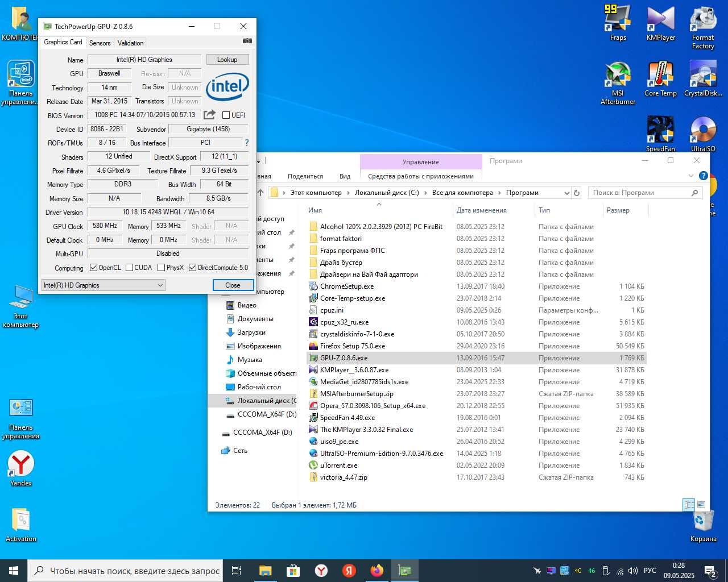This screenshot has width=728, height=582.
Task: Click the Bus Interface question mark
Action: [246, 143]
